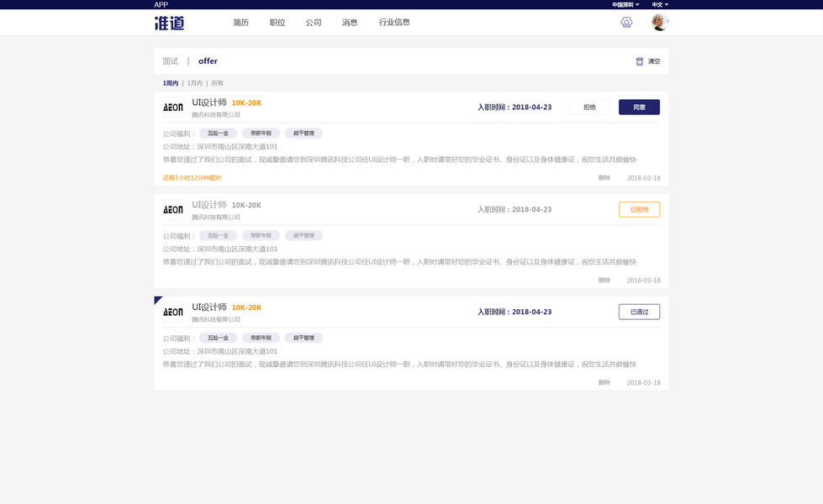The width and height of the screenshot is (823, 504).
Task: Click 带薪年假 tag in the 已通过 card
Action: point(261,338)
